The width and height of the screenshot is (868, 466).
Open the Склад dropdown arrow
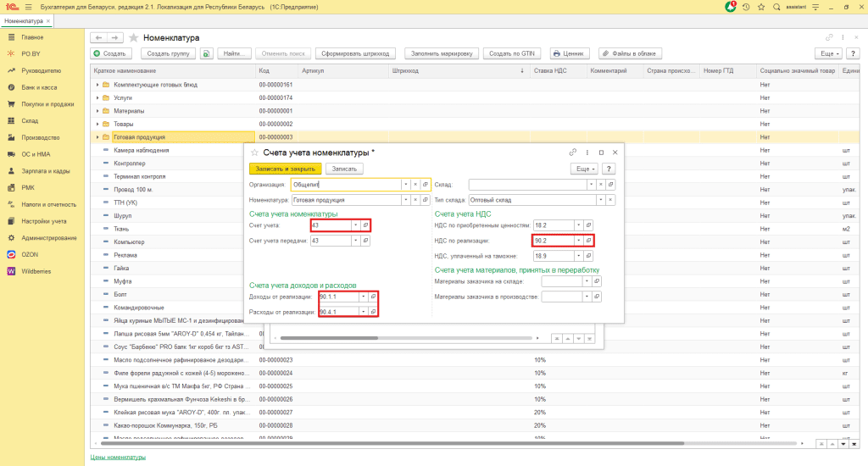(x=591, y=185)
